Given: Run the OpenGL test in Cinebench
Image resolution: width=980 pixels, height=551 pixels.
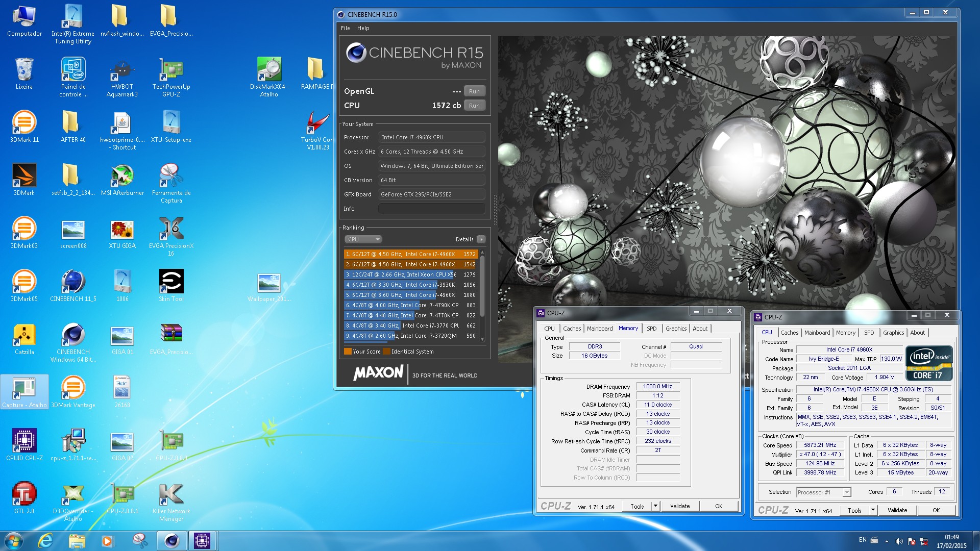Looking at the screenshot, I should tap(474, 91).
